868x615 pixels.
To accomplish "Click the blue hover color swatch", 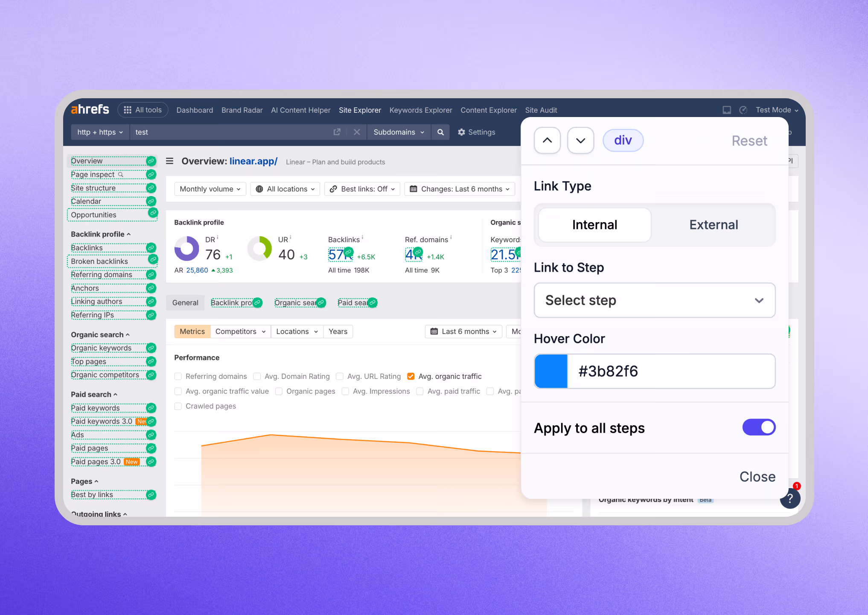I will pos(551,371).
